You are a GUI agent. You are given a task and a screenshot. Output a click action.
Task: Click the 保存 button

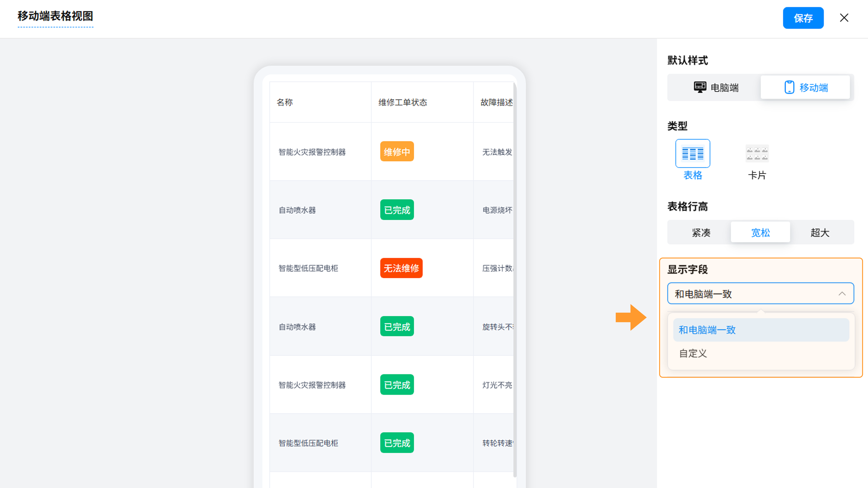click(x=803, y=18)
